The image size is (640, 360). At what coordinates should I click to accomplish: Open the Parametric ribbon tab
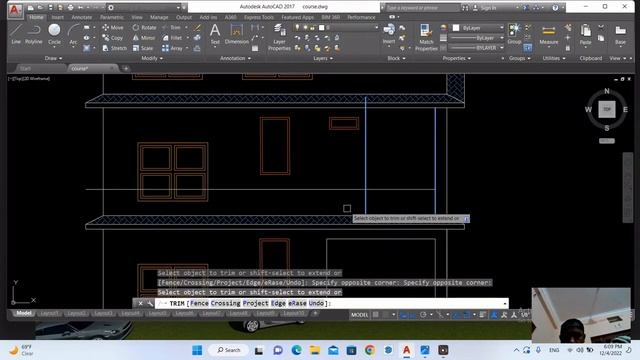click(x=111, y=17)
